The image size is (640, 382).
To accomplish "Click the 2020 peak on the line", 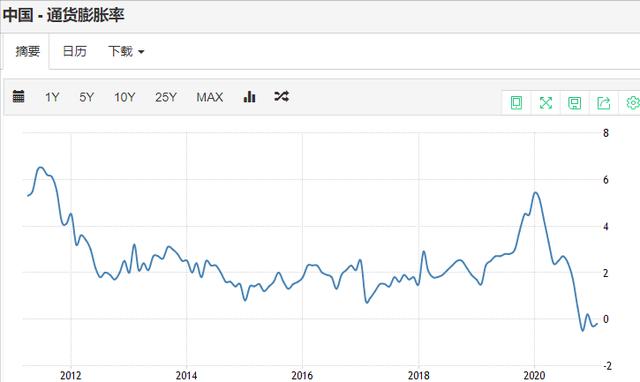I will click(x=536, y=193).
